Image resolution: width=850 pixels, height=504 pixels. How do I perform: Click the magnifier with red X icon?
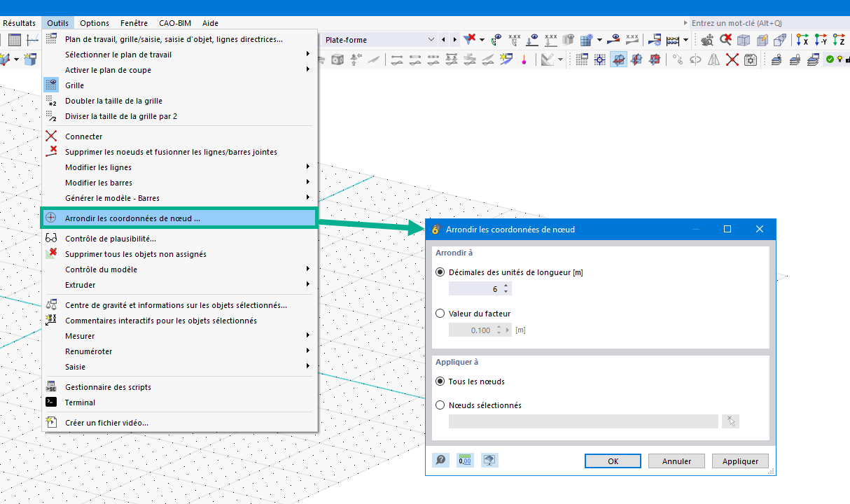point(725,40)
